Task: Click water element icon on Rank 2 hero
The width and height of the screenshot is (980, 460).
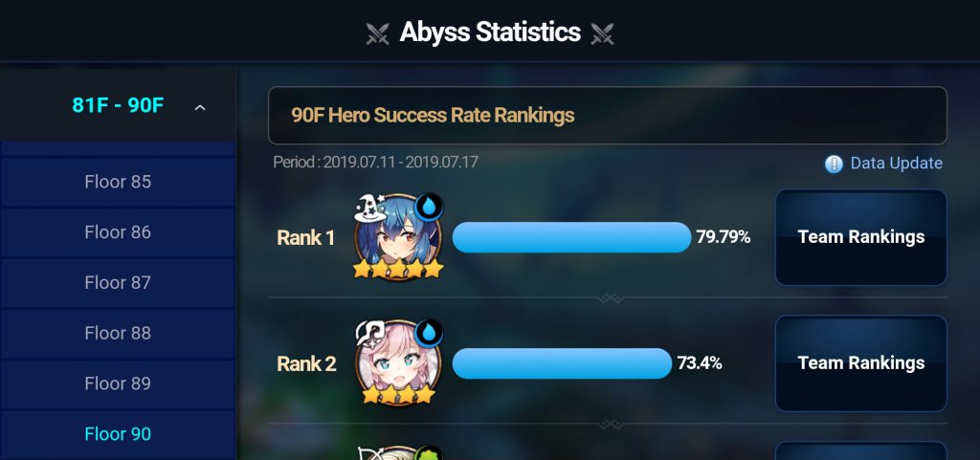Action: coord(429,334)
